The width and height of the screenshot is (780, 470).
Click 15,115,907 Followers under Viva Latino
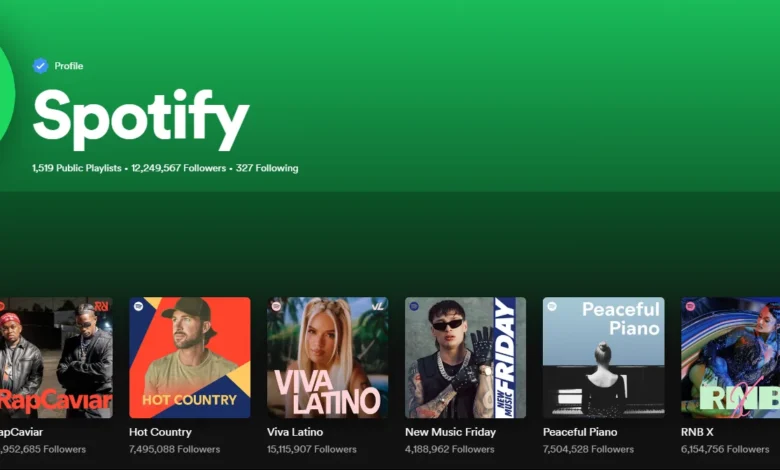click(311, 449)
